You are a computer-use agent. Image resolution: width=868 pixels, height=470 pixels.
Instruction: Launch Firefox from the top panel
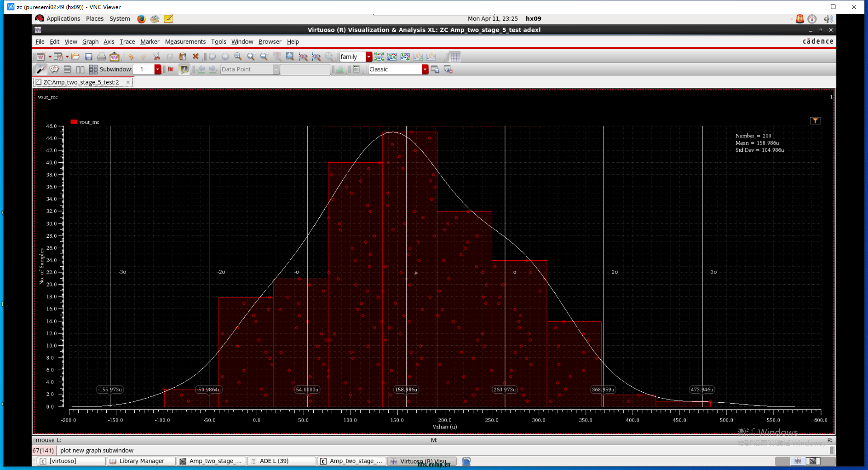pos(141,19)
